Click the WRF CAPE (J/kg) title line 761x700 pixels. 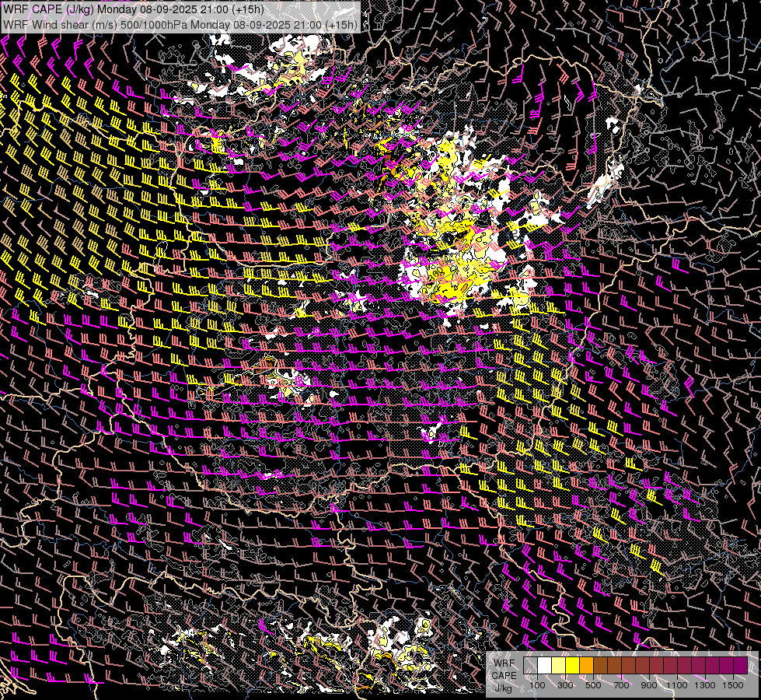pyautogui.click(x=133, y=9)
